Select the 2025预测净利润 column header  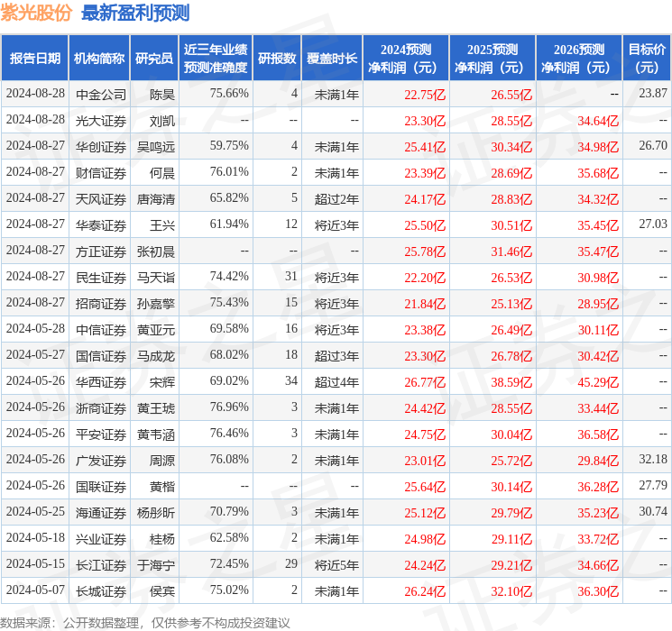(492, 59)
